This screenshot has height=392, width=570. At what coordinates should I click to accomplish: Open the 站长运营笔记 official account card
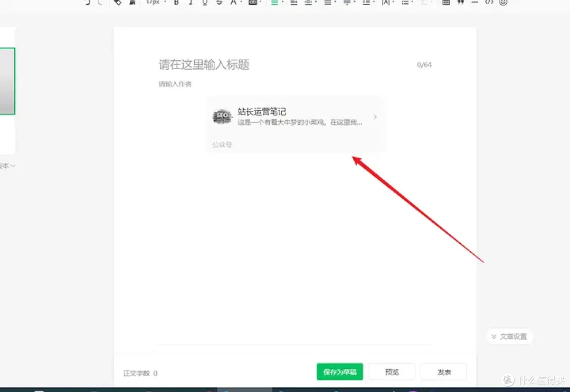[x=296, y=125]
